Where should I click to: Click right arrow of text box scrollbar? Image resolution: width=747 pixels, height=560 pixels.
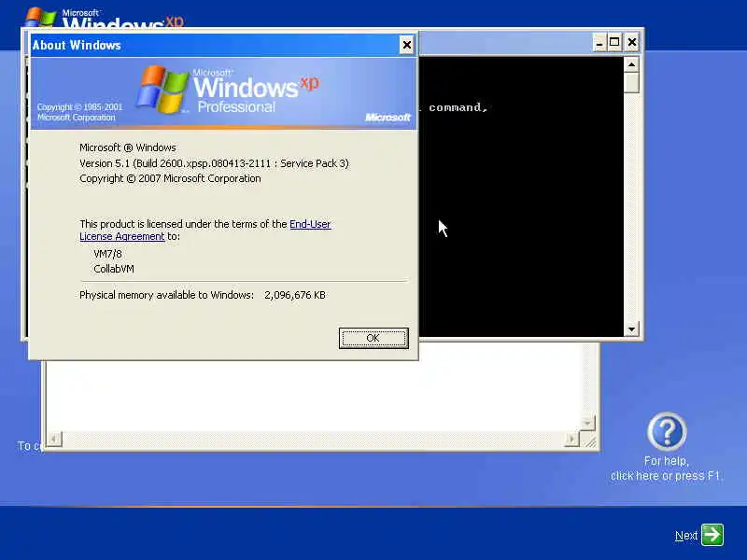571,439
